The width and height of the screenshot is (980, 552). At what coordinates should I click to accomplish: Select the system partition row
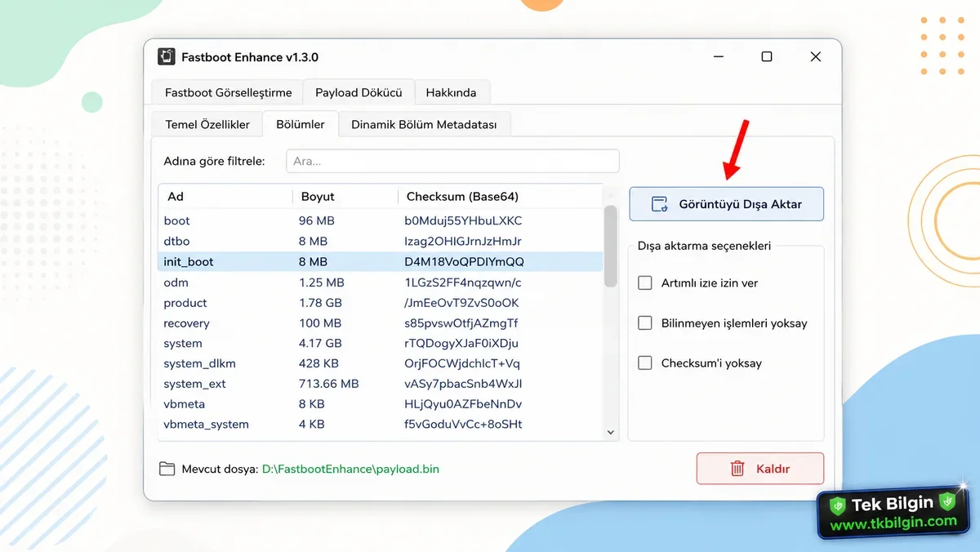pos(381,343)
